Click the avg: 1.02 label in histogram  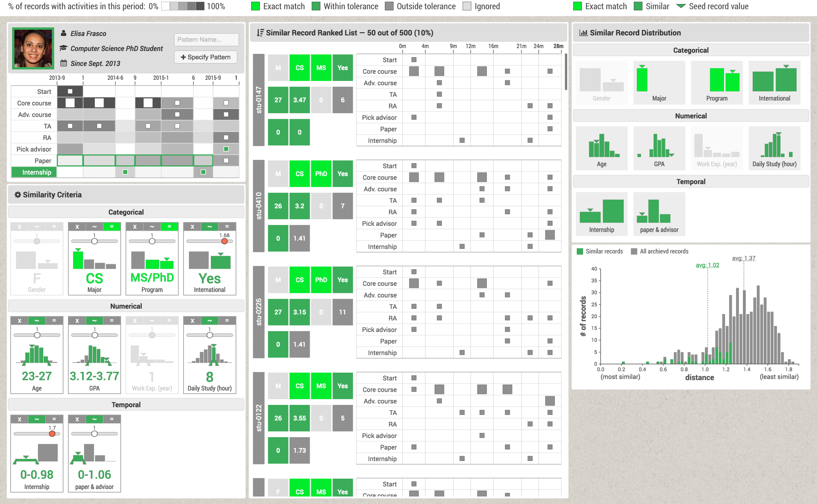tap(707, 265)
